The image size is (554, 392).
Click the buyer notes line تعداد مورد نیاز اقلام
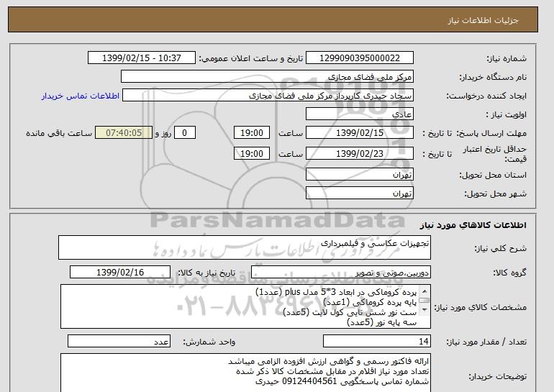point(332,372)
